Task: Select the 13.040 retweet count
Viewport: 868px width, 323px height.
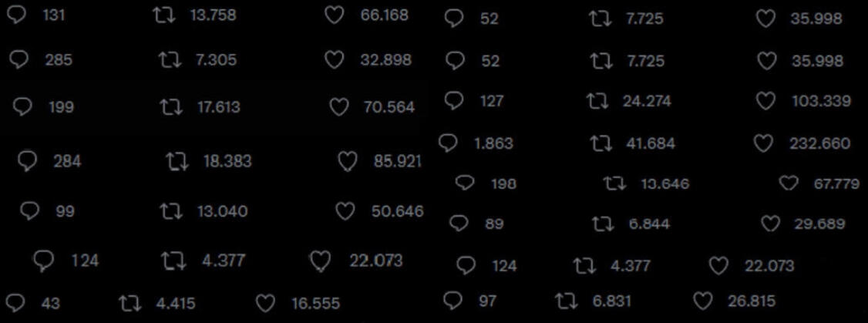Action: pyautogui.click(x=223, y=211)
